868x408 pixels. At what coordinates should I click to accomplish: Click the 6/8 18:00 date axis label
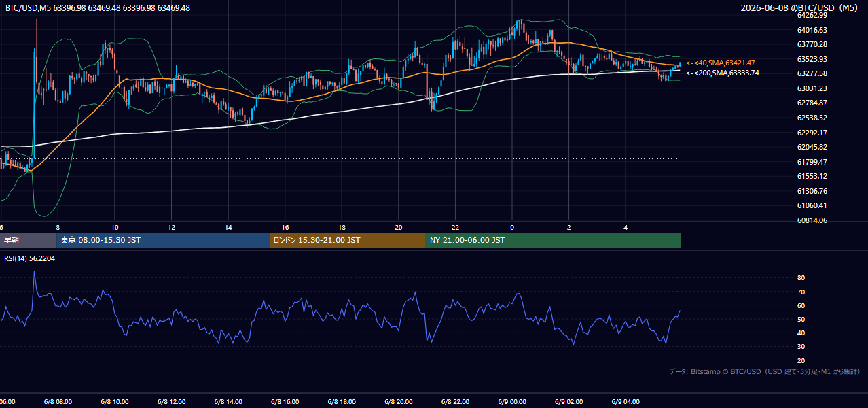click(x=342, y=402)
